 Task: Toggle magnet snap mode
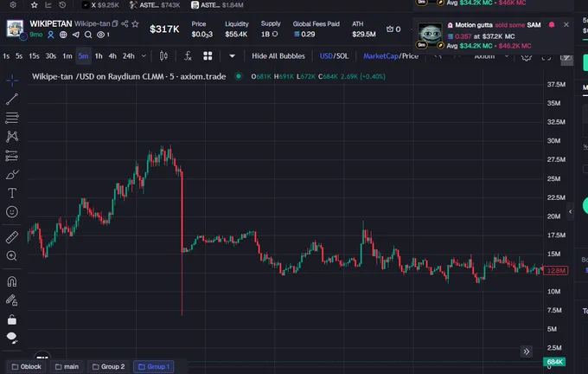(x=12, y=281)
